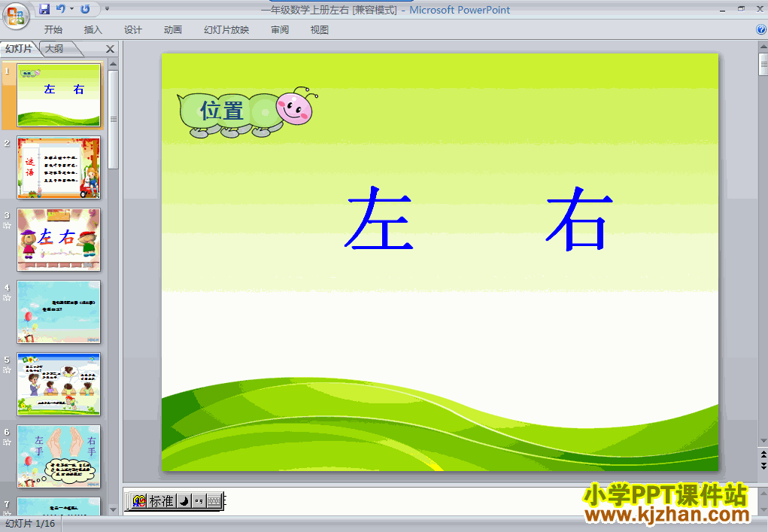Select slide 6 thumbnail with 左手 右手

[x=59, y=457]
